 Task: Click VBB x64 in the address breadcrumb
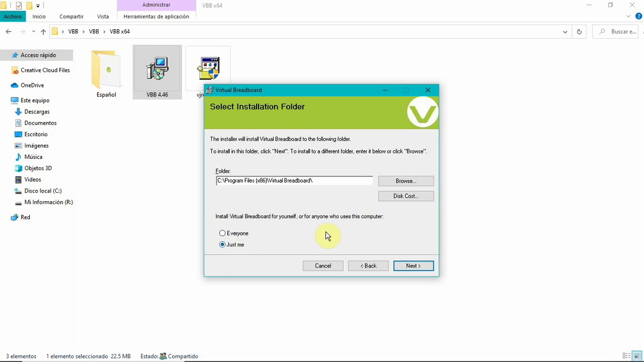(x=120, y=32)
